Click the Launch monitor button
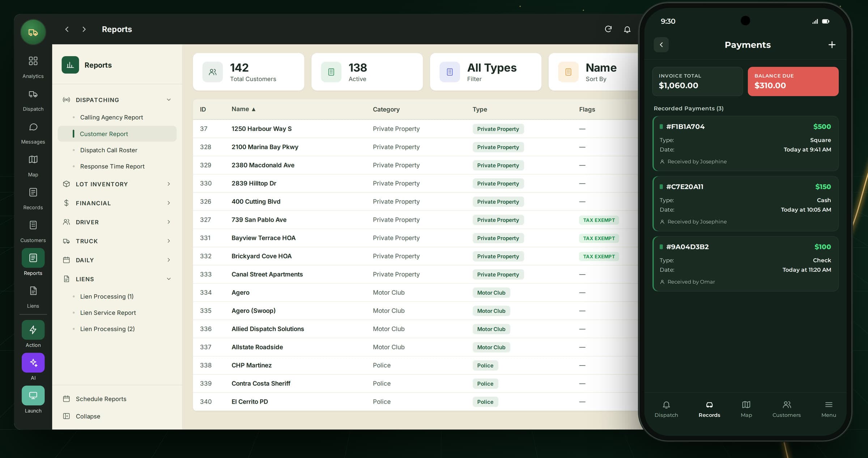The height and width of the screenshot is (458, 868). coord(33,395)
